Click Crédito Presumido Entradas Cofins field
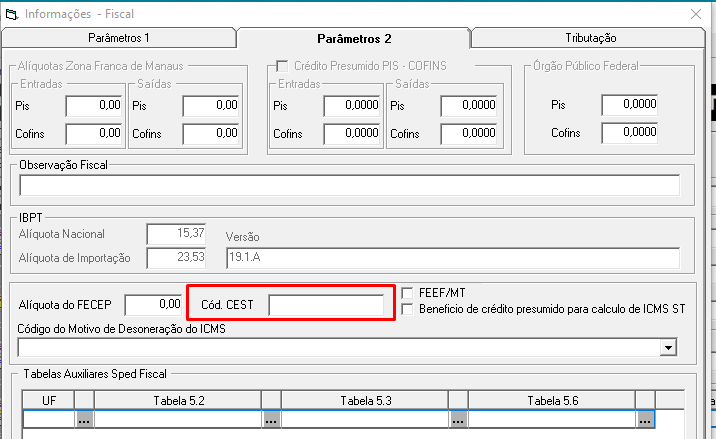Viewport: 716px width, 439px height. pyautogui.click(x=352, y=134)
